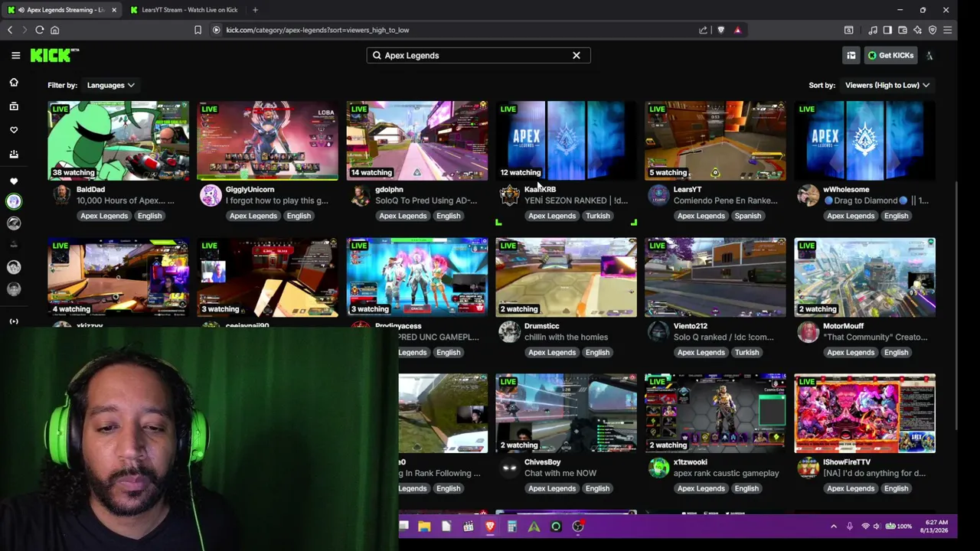This screenshot has width=980, height=551.
Task: Open the browser home page
Action: (x=54, y=30)
